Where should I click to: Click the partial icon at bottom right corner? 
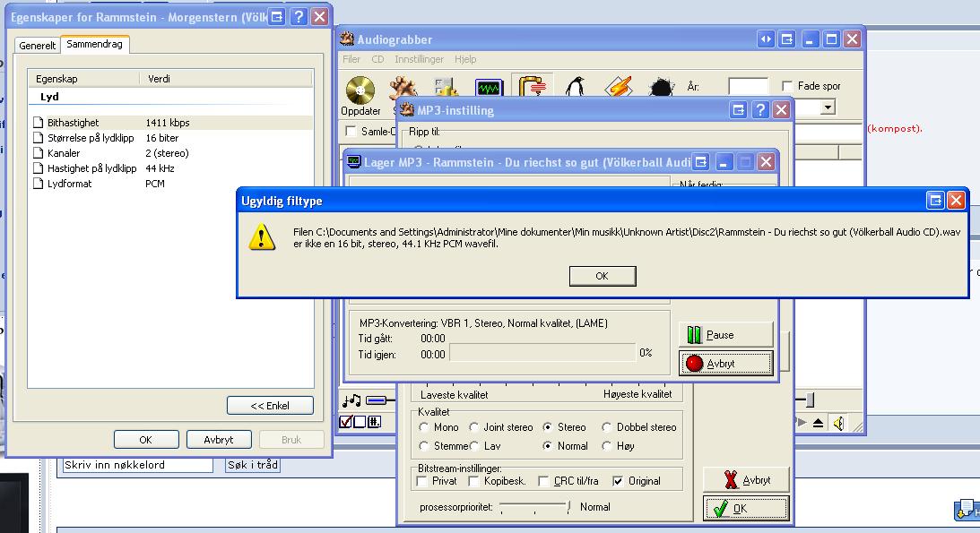(x=967, y=510)
